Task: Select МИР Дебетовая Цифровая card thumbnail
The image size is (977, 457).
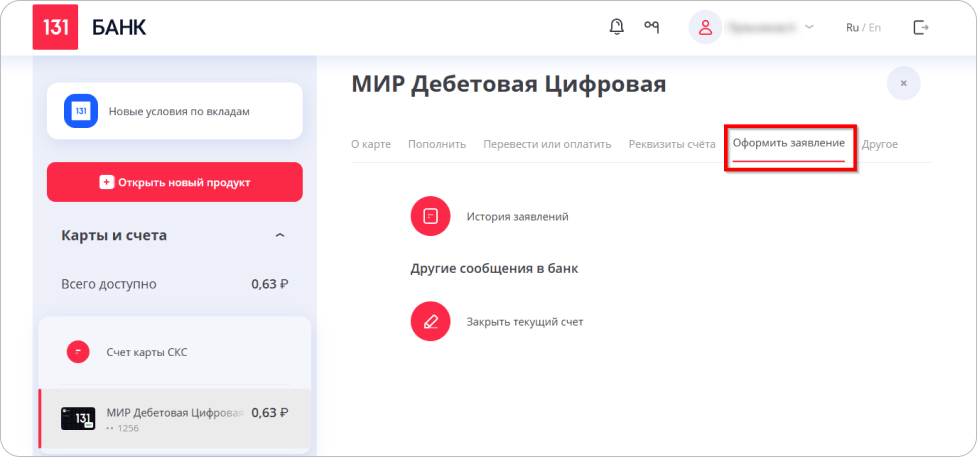Action: point(78,419)
